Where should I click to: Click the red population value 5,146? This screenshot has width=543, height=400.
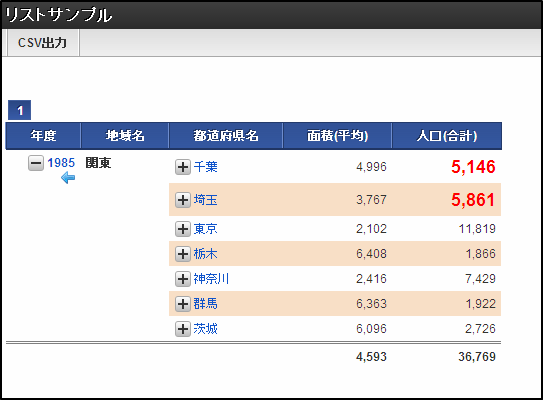(473, 167)
